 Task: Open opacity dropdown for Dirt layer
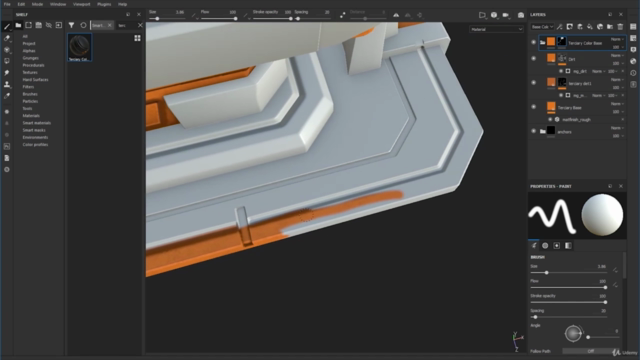(x=618, y=64)
